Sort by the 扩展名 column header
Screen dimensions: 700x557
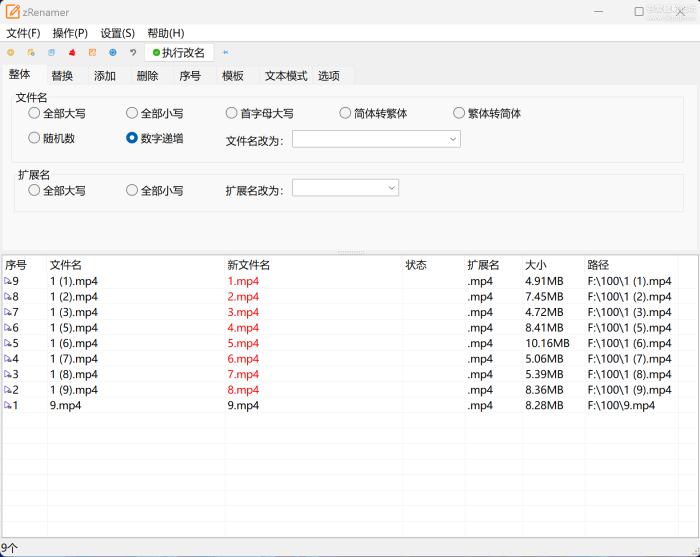point(493,265)
